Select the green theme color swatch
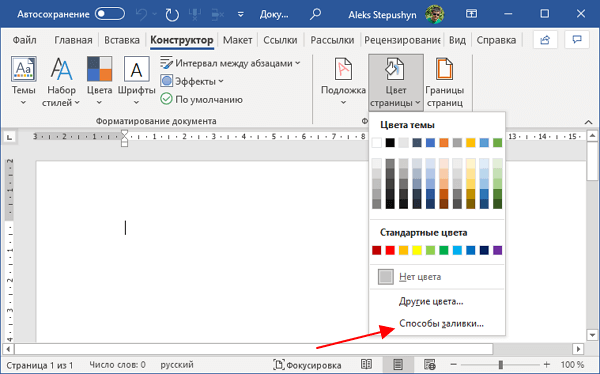 pyautogui.click(x=497, y=142)
